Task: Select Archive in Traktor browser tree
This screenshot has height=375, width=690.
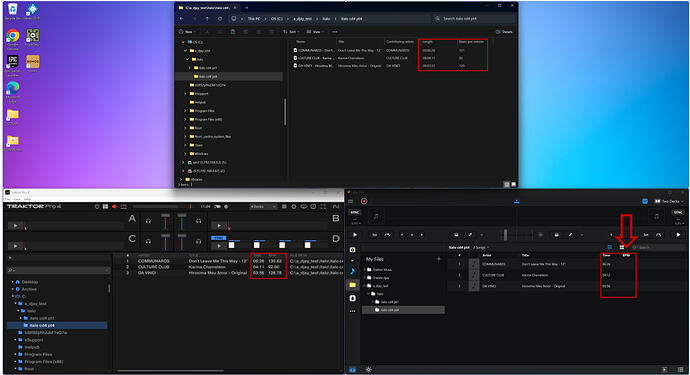Action: tap(29, 289)
